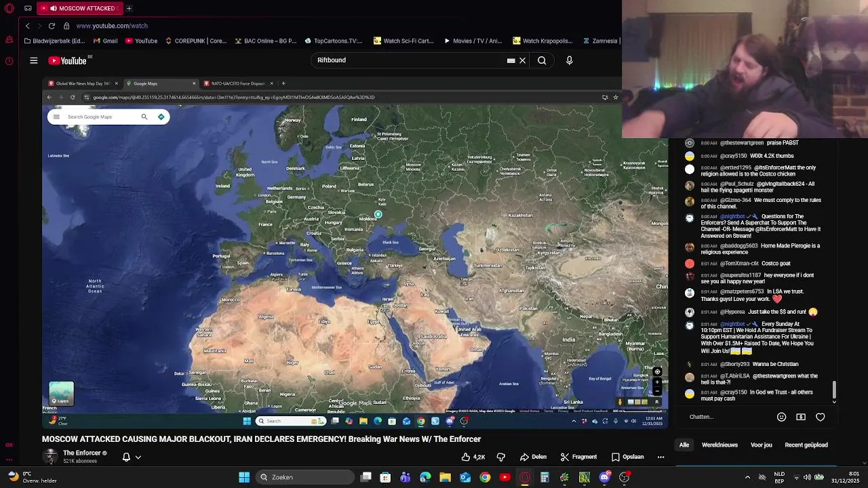Screen dimensions: 868x488
Task: Open the Bladwijzerbalk bookmarks folder
Action: [x=54, y=41]
